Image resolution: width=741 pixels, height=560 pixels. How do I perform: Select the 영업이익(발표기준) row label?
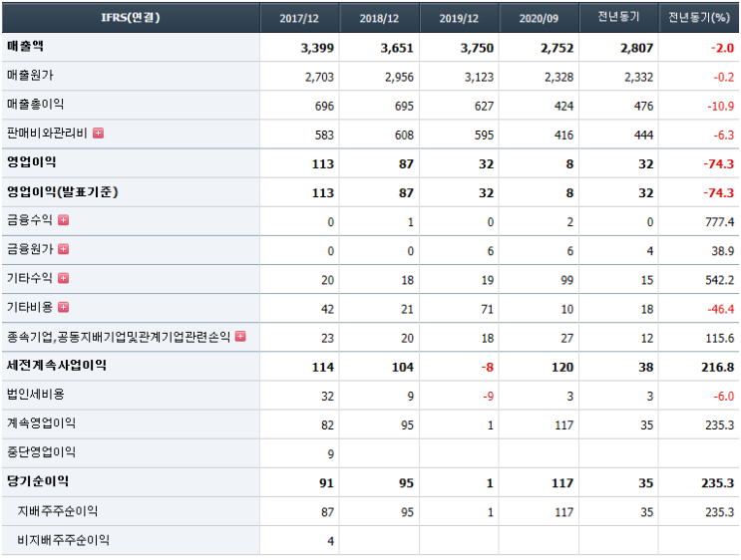tap(63, 191)
